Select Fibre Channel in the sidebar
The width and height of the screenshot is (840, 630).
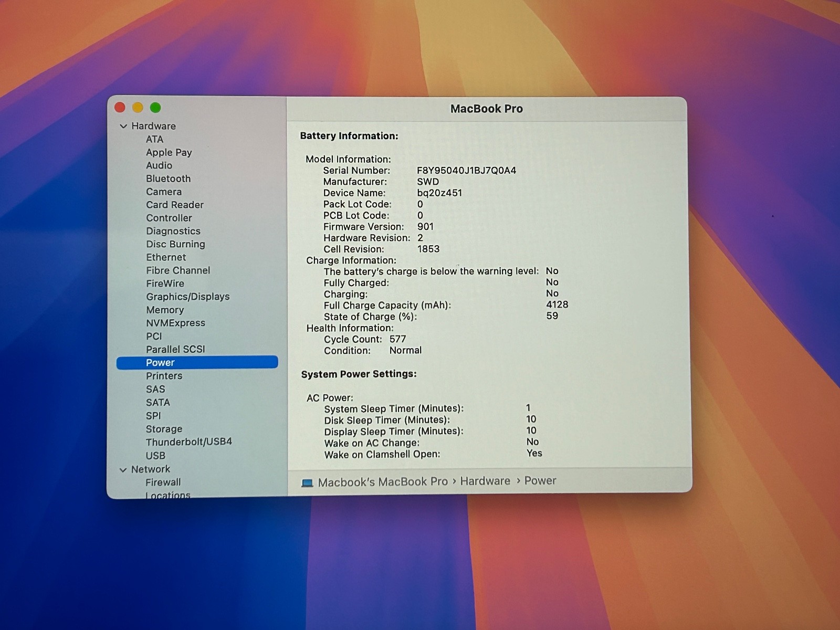[178, 270]
